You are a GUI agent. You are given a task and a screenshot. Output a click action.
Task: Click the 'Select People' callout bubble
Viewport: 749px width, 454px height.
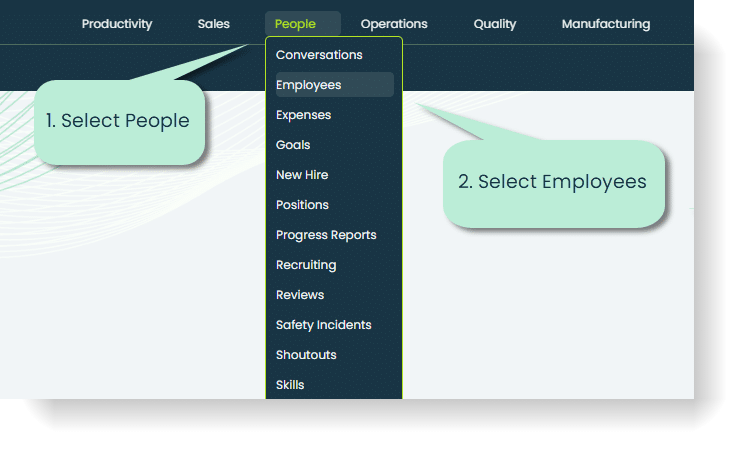point(119,122)
